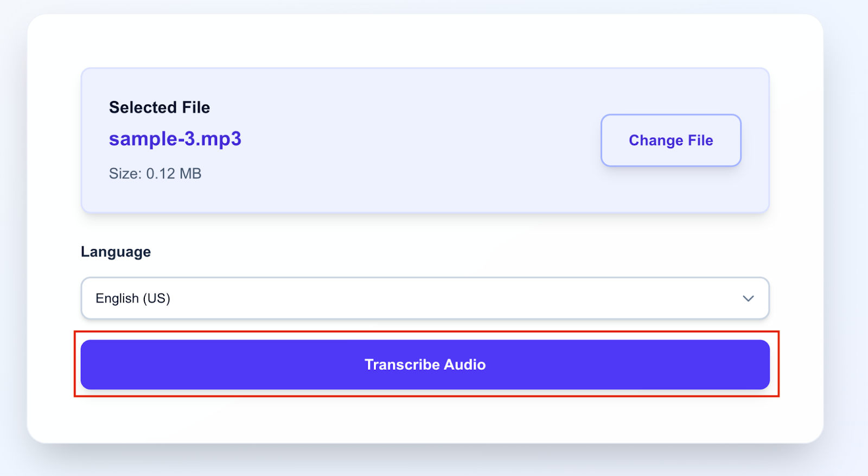This screenshot has height=476, width=868.
Task: Click the Selected File heading
Action: [x=159, y=107]
